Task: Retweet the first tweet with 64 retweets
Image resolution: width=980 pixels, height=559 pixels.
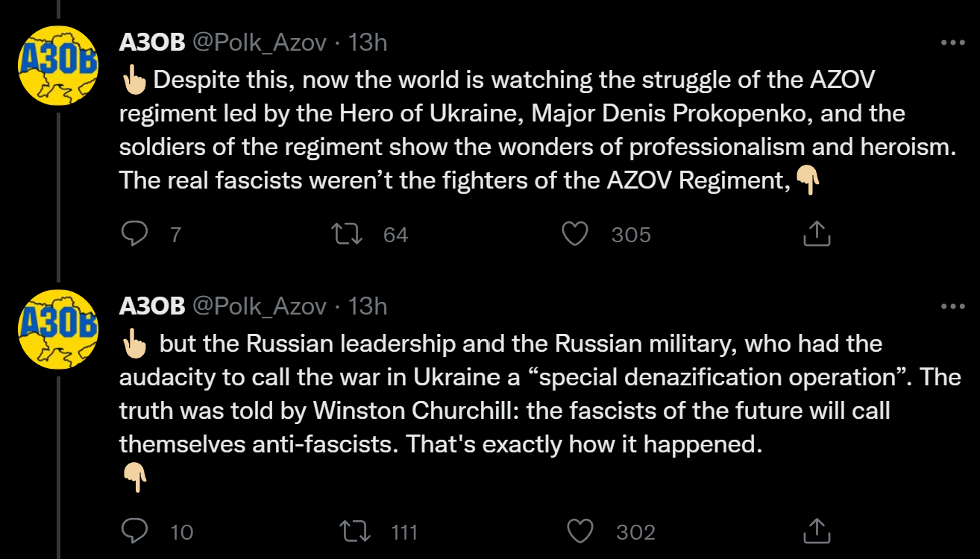Action: click(348, 235)
